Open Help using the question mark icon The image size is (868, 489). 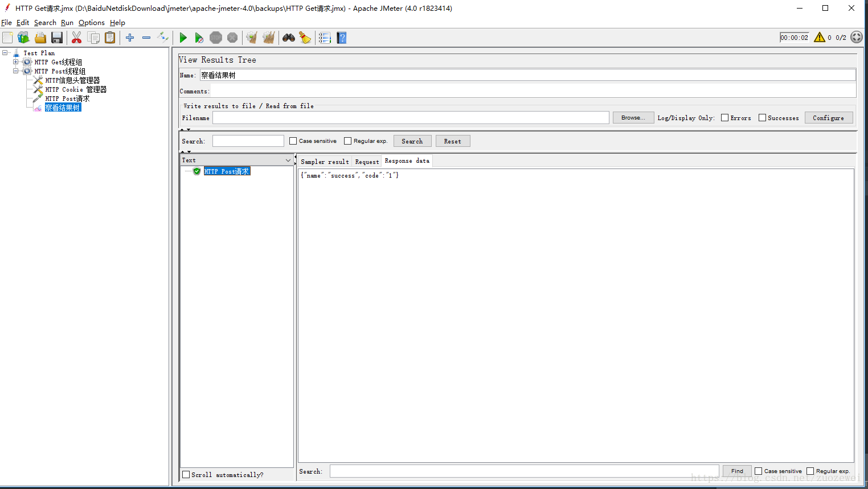(x=342, y=38)
